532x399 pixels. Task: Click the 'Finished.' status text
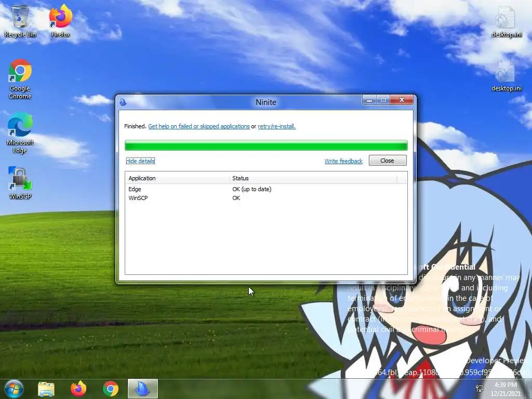point(135,126)
